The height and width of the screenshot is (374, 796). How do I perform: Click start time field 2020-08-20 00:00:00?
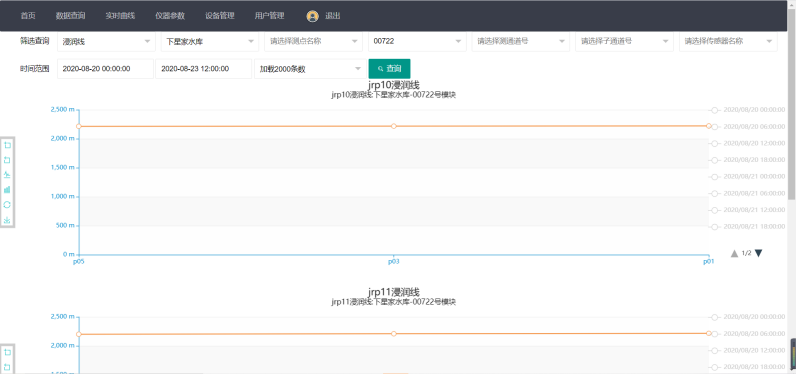[x=105, y=69]
